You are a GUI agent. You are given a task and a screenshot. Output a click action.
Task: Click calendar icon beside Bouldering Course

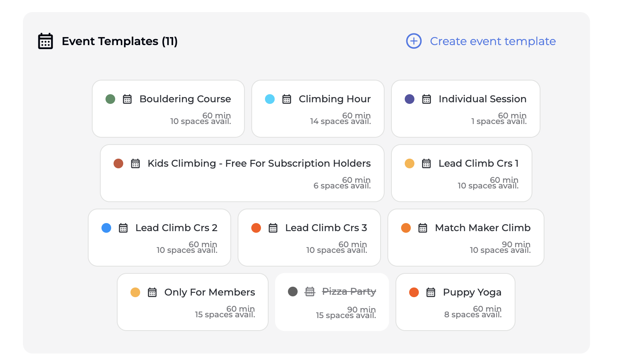pyautogui.click(x=127, y=99)
